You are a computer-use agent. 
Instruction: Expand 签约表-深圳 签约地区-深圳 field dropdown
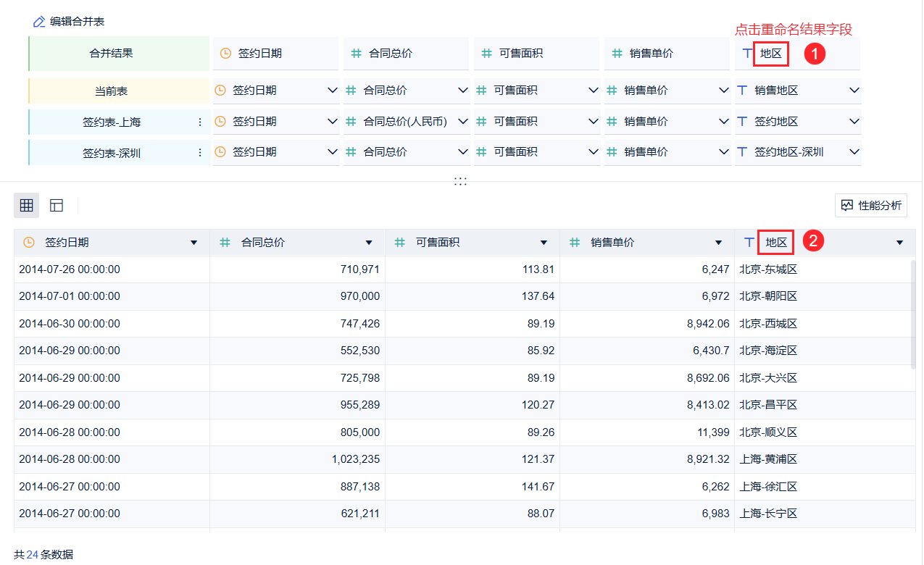[854, 152]
